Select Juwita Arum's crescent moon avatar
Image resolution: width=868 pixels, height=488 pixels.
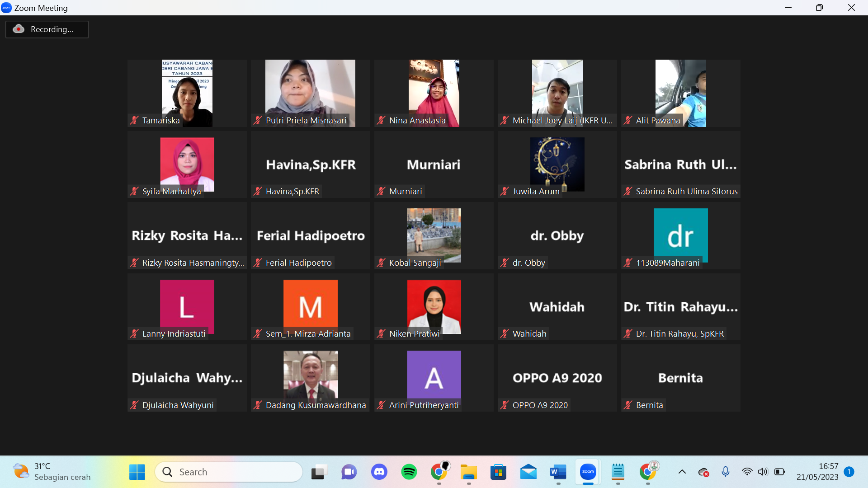(557, 164)
